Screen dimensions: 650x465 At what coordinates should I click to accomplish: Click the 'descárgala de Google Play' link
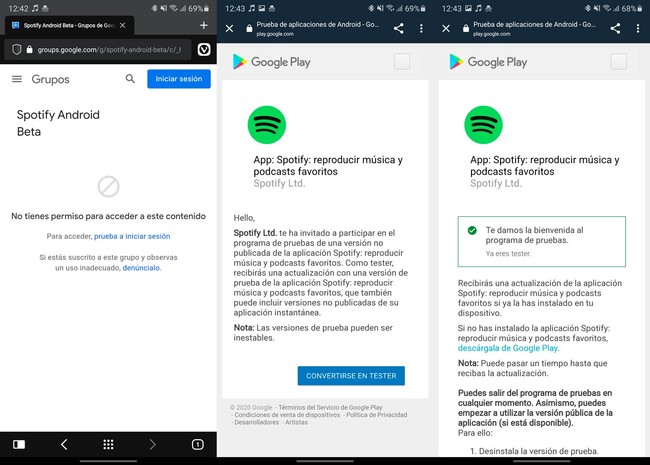pos(507,348)
